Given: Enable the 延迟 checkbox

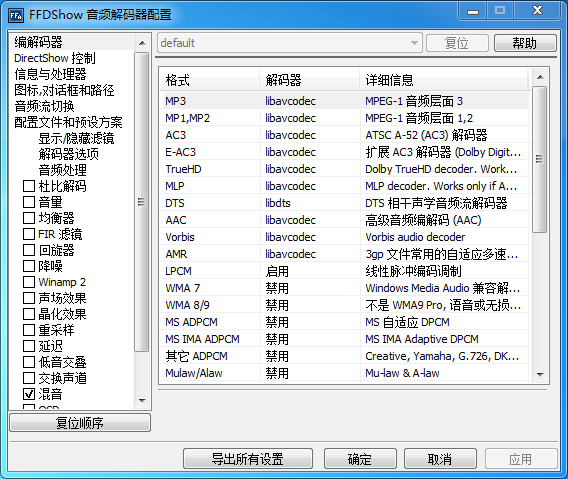Looking at the screenshot, I should click(x=29, y=346).
